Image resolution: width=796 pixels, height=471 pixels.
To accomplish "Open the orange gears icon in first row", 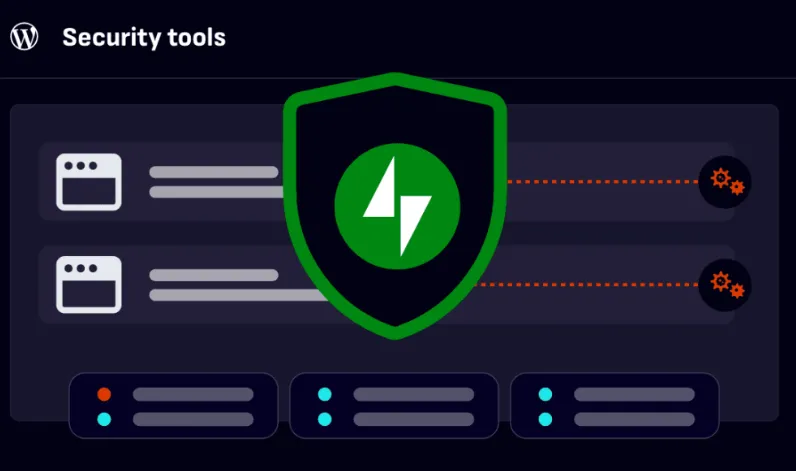I will [x=726, y=182].
